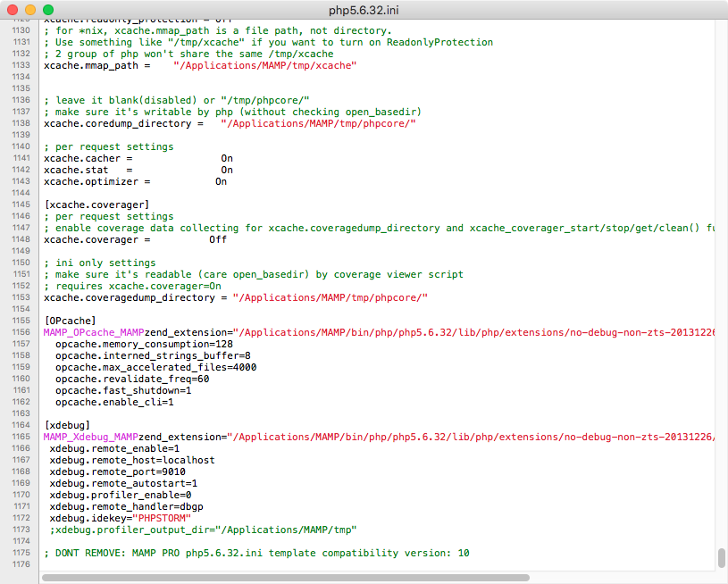Viewport: 728px width, 584px height.
Task: Click the DONT REMOVE compatibility version comment
Action: (256, 553)
